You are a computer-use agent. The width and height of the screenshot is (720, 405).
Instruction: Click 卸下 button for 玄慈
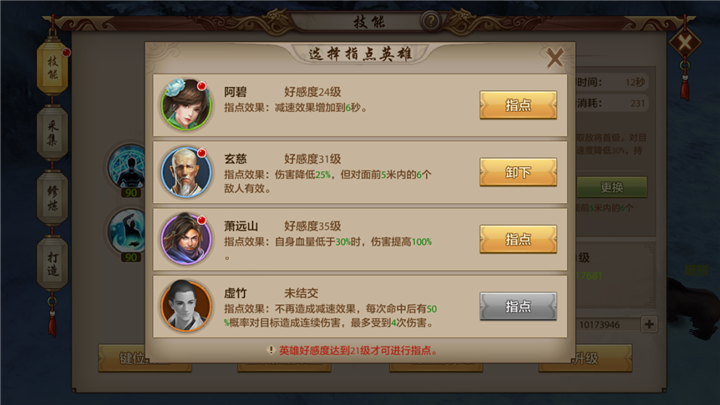point(518,172)
